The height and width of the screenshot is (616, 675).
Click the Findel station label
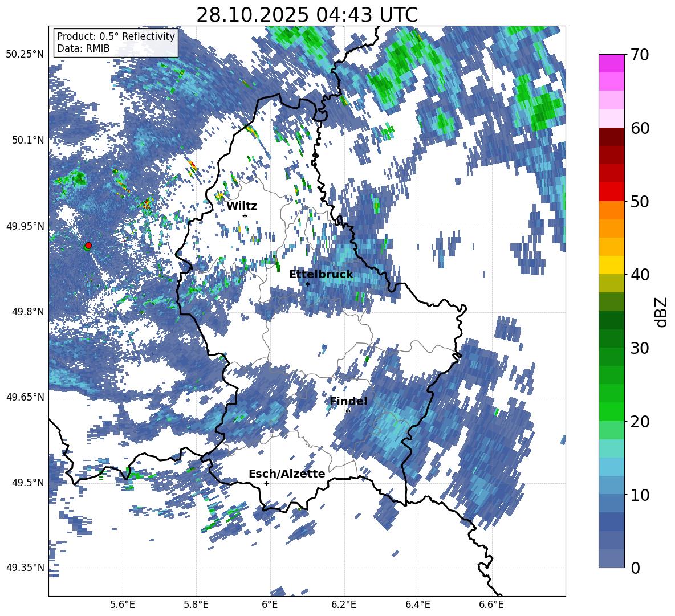(x=348, y=401)
